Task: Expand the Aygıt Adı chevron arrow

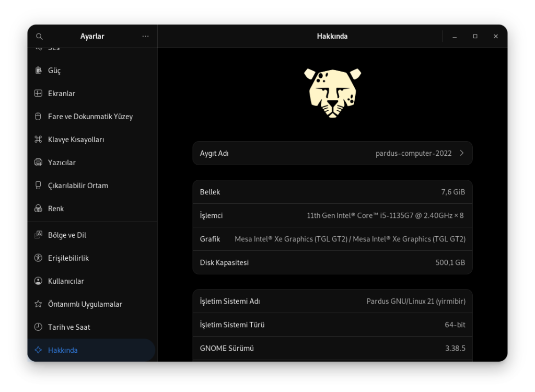Action: click(462, 153)
